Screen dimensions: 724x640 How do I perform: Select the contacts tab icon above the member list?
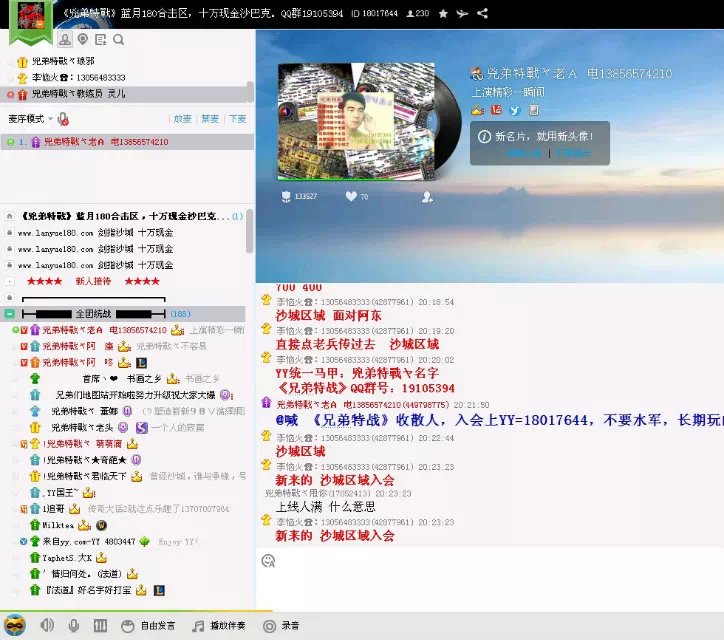[x=65, y=40]
